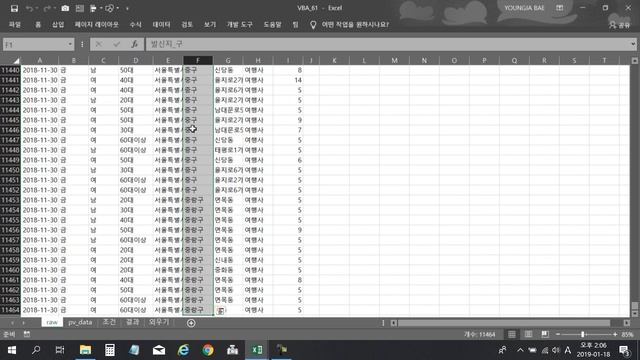Screen dimensions: 640x360
Task: Open Chrome from the taskbar
Action: click(208, 350)
